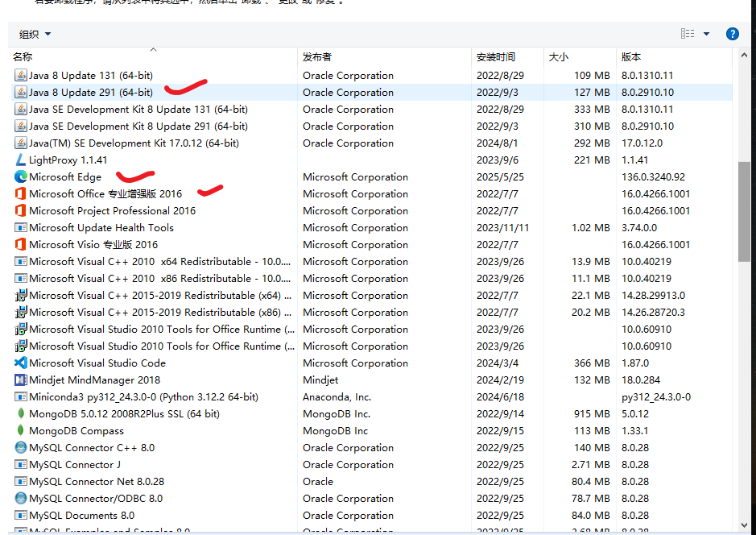The height and width of the screenshot is (535, 756).
Task: Click the Anaconda, Inc. publisher cell
Action: pos(337,396)
